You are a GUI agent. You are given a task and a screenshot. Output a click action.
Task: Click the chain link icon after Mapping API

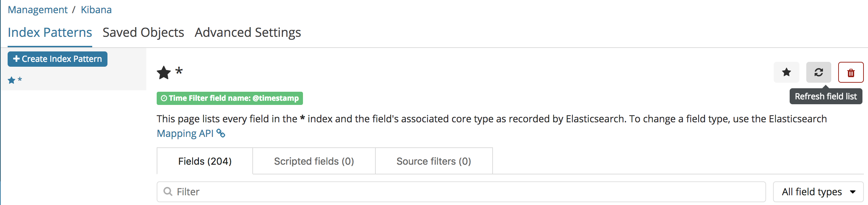pos(221,133)
